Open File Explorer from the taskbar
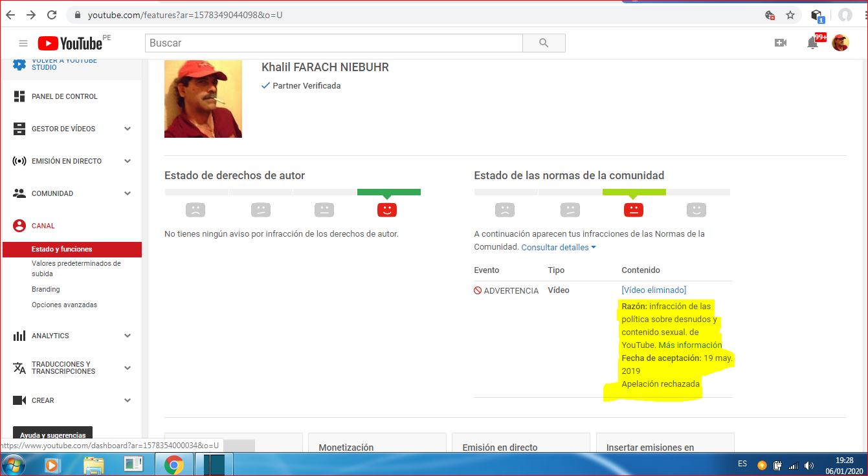Image resolution: width=868 pixels, height=476 pixels. click(x=94, y=464)
